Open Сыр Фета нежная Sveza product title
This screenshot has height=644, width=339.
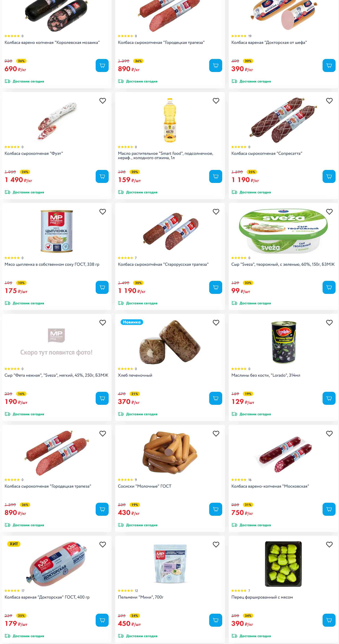point(56,375)
